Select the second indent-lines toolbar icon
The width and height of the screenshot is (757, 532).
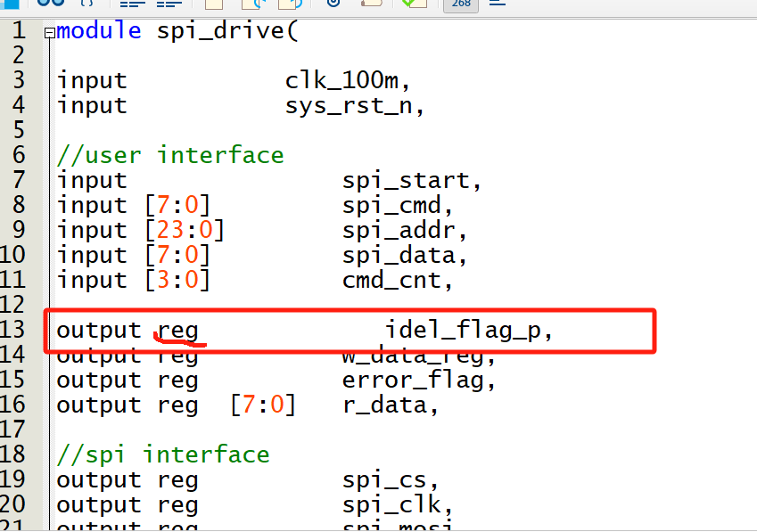coord(169,5)
